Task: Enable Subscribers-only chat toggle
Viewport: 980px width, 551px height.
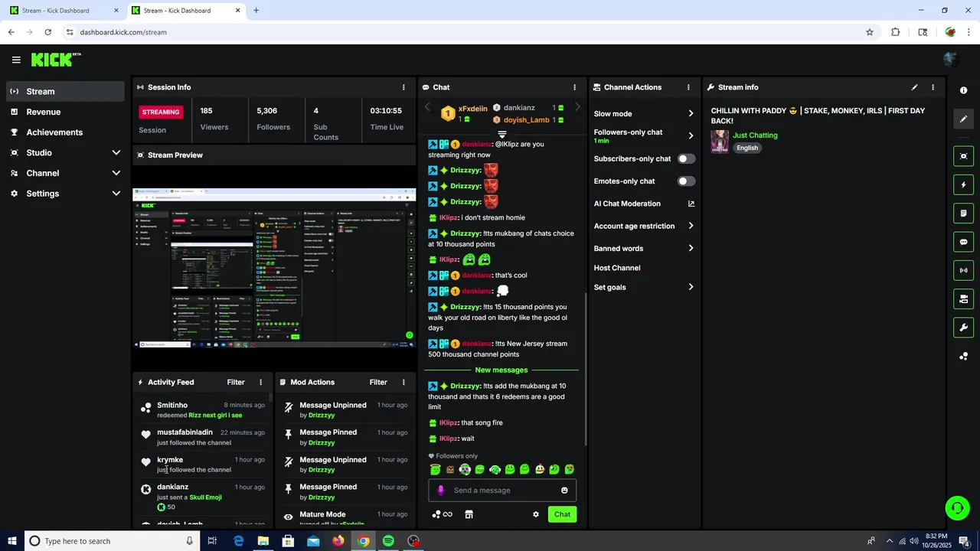Action: (687, 158)
